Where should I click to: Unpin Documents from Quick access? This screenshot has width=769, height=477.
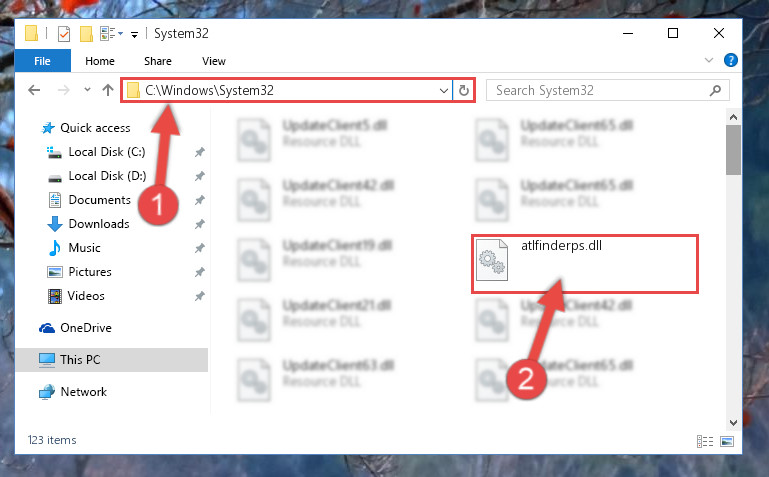(199, 200)
